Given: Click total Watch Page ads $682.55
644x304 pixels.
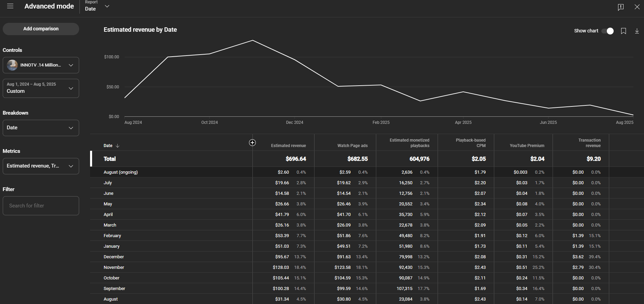Looking at the screenshot, I should (357, 159).
